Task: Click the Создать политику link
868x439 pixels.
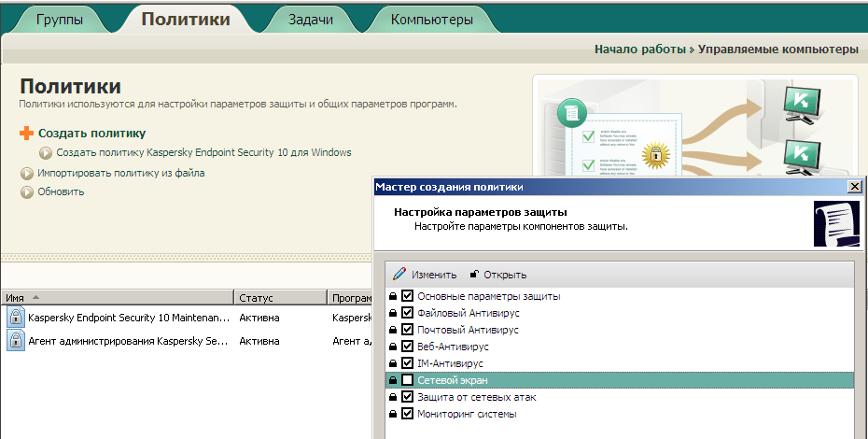Action: pyautogui.click(x=91, y=133)
